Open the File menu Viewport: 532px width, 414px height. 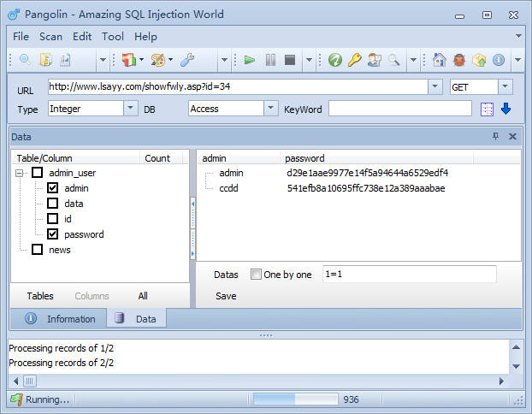click(21, 36)
